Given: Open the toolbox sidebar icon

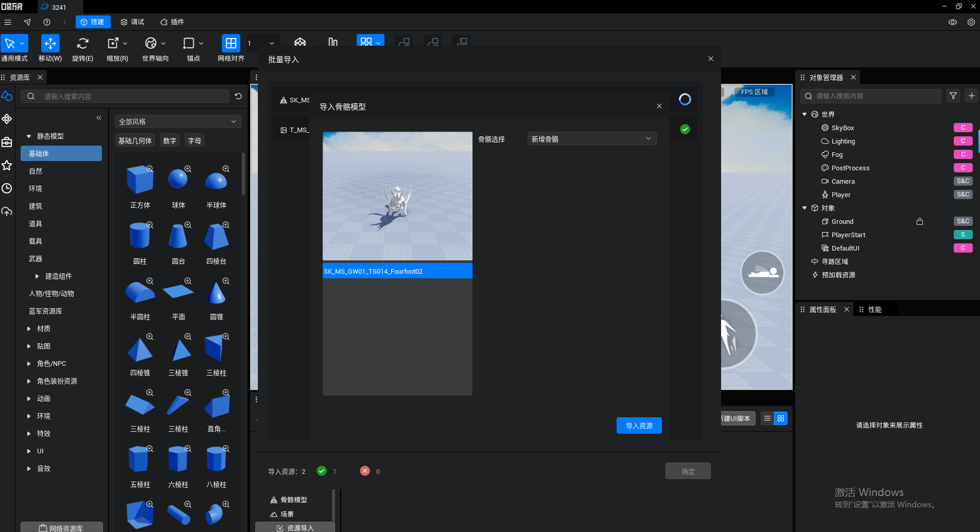Looking at the screenshot, I should (7, 142).
